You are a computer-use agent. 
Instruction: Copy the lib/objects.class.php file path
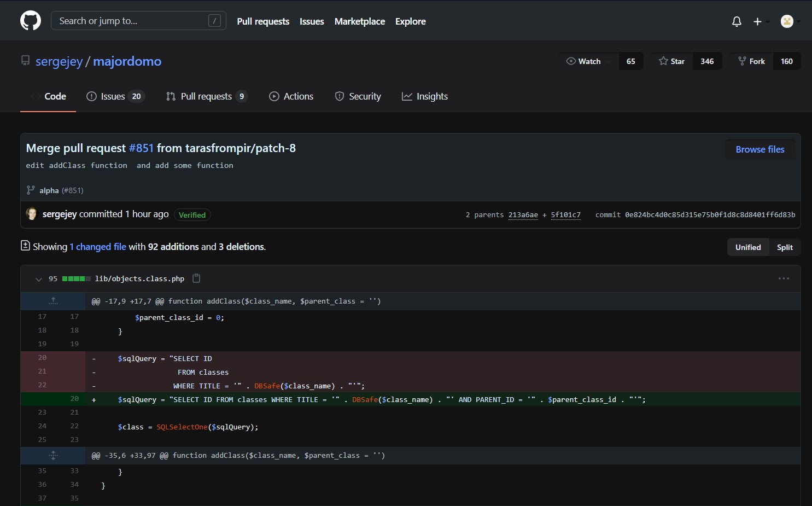[x=196, y=278]
